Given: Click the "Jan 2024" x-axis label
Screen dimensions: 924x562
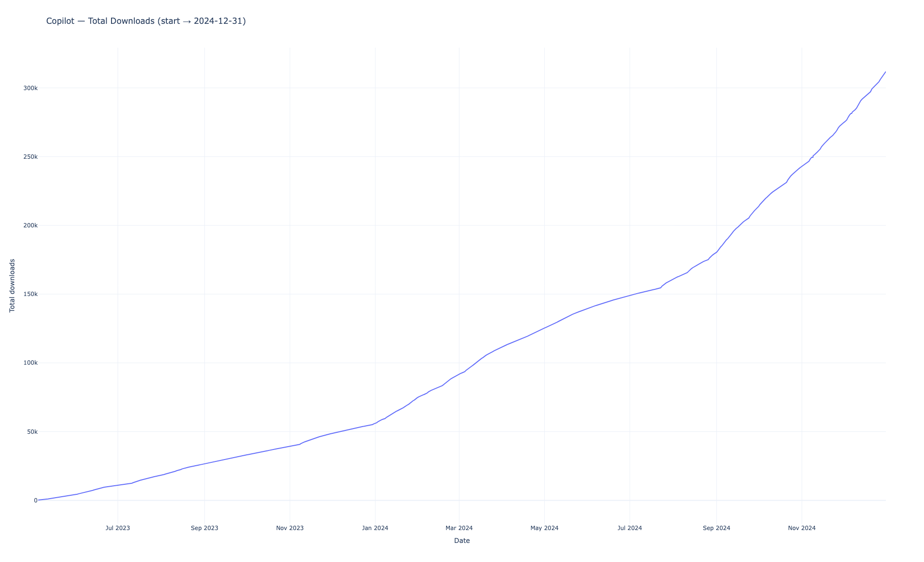Looking at the screenshot, I should (x=375, y=528).
